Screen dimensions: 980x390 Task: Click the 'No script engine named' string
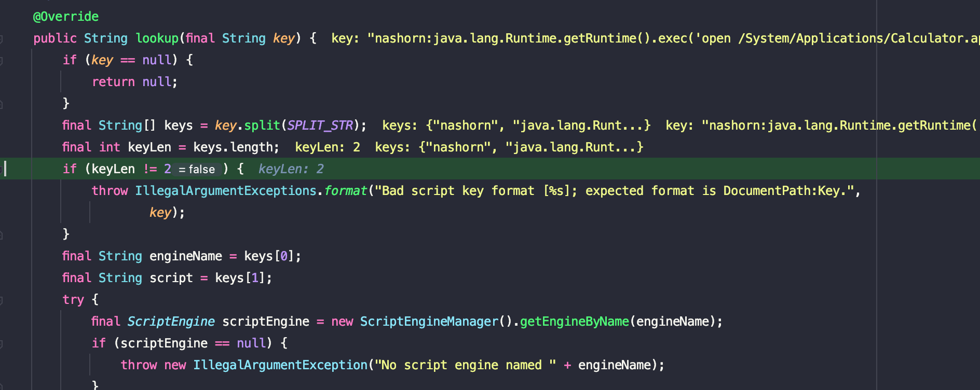point(466,365)
